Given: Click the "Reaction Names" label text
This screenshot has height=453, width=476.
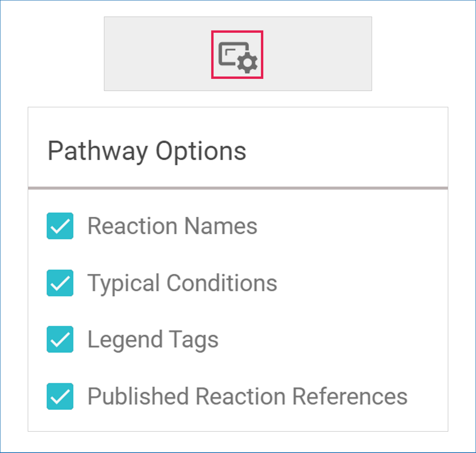Looking at the screenshot, I should tap(172, 226).
